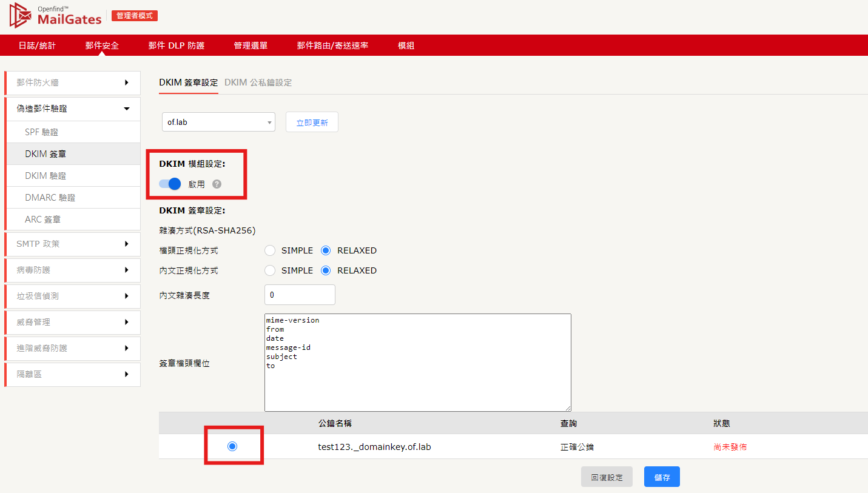Select RELAXED for 內文正規化方式
The height and width of the screenshot is (493, 868).
(x=325, y=270)
